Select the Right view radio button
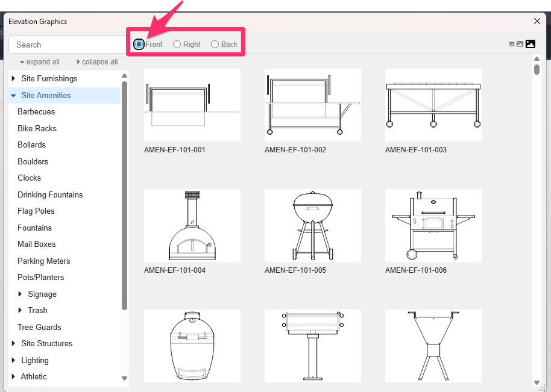The image size is (551, 392). coord(177,44)
